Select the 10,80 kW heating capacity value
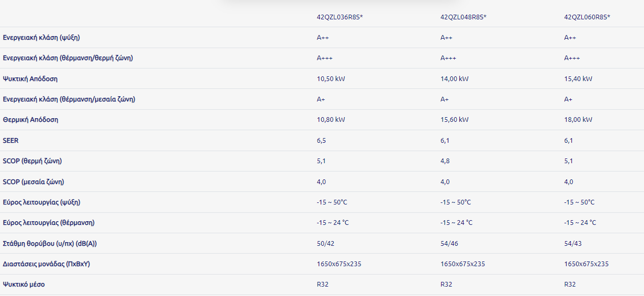Image resolution: width=644 pixels, height=296 pixels. [x=331, y=120]
